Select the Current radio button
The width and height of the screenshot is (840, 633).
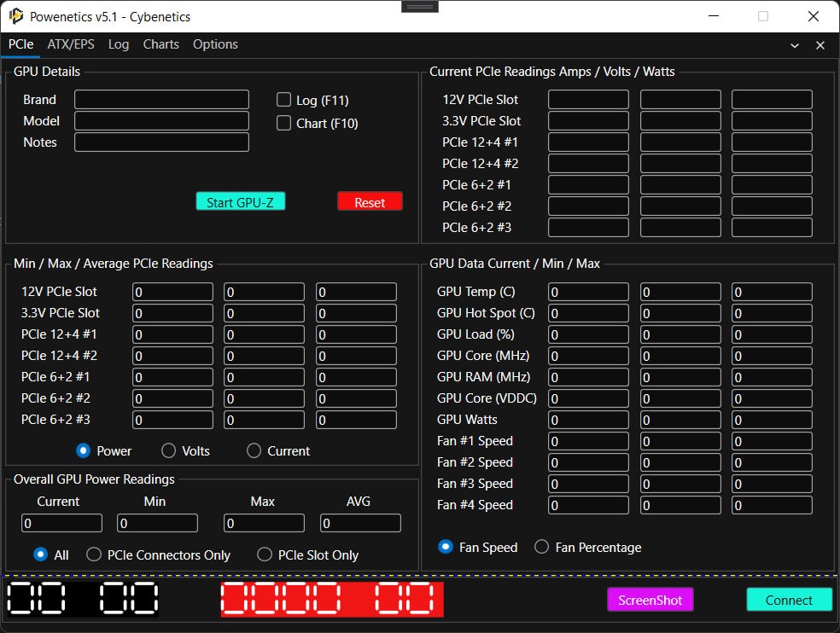pyautogui.click(x=254, y=450)
